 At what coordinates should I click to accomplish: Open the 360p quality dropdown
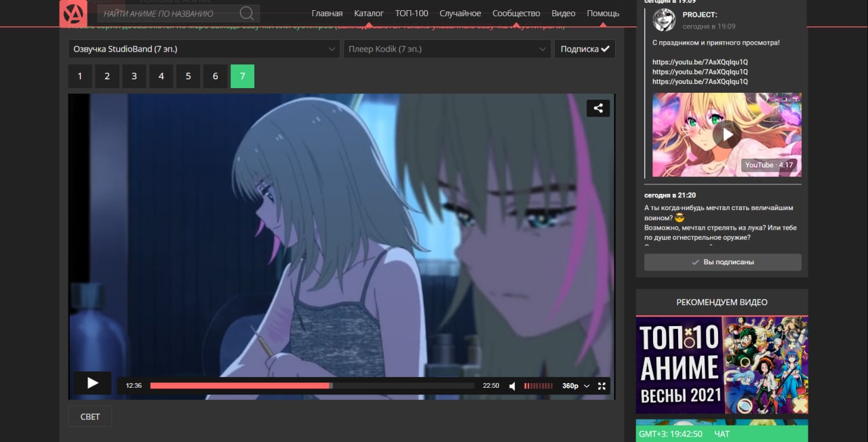click(x=576, y=386)
